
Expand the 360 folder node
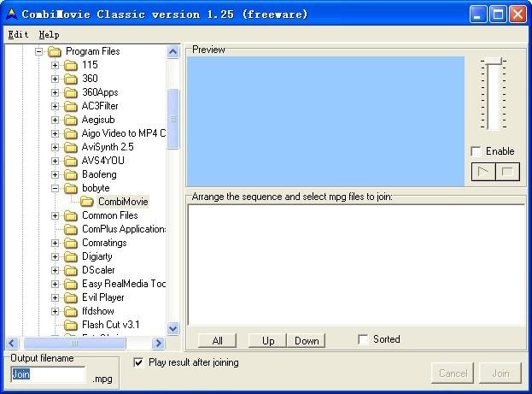coord(55,79)
